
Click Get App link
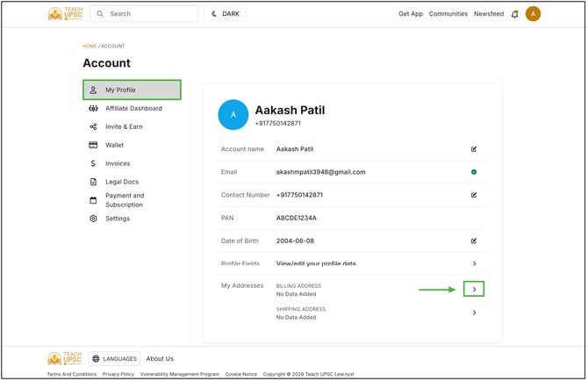click(412, 14)
